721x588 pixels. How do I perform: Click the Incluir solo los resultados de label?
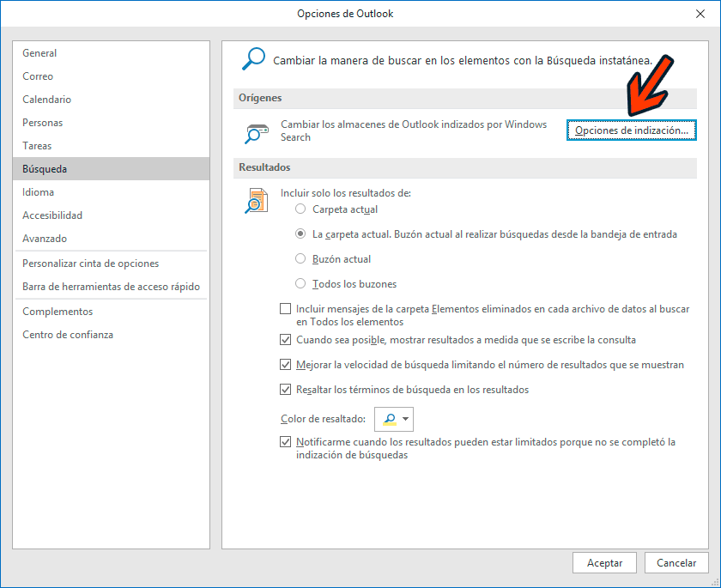tap(346, 193)
